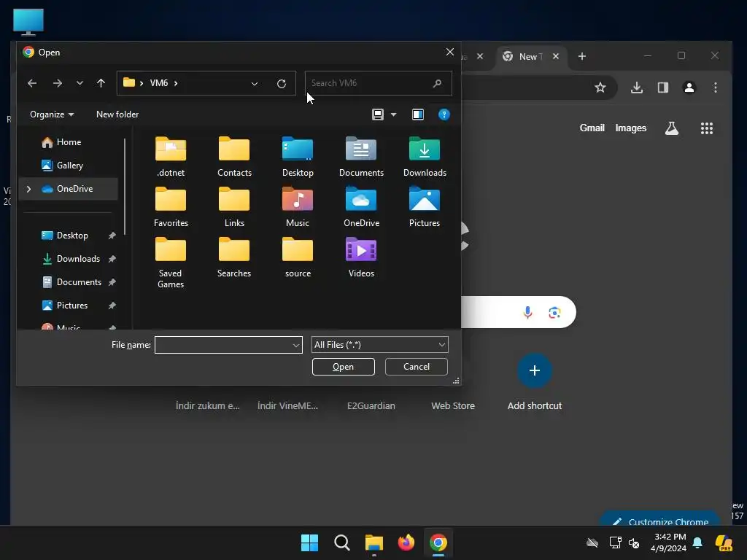
Task: Select the Links folder
Action: [x=234, y=207]
